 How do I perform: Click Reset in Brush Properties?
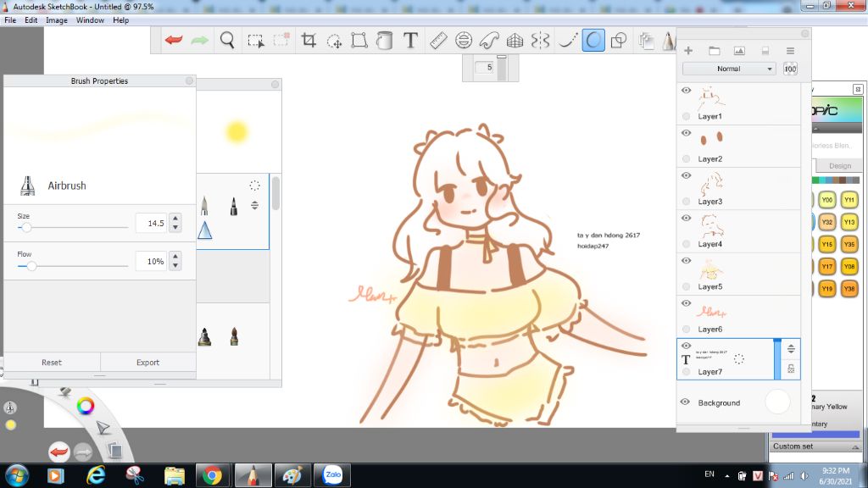(x=52, y=363)
